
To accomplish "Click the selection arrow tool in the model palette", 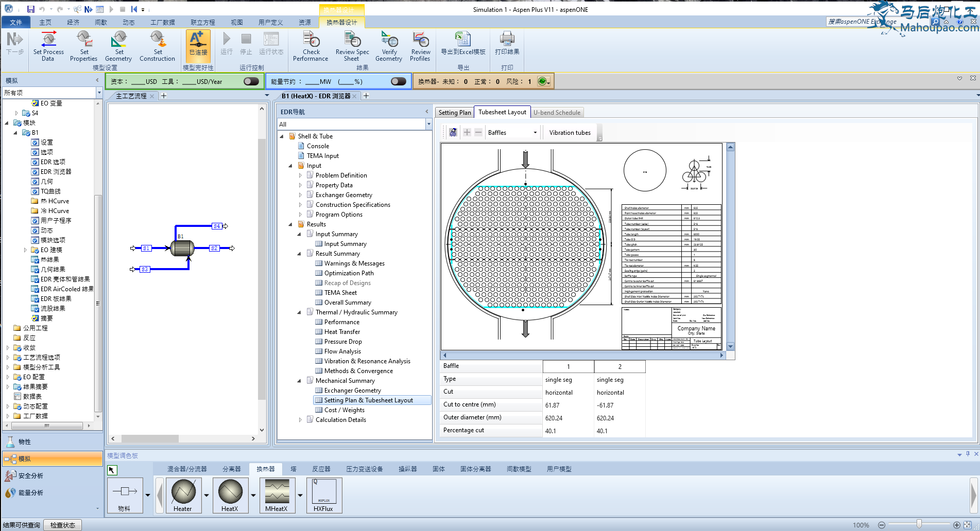I will coord(112,470).
